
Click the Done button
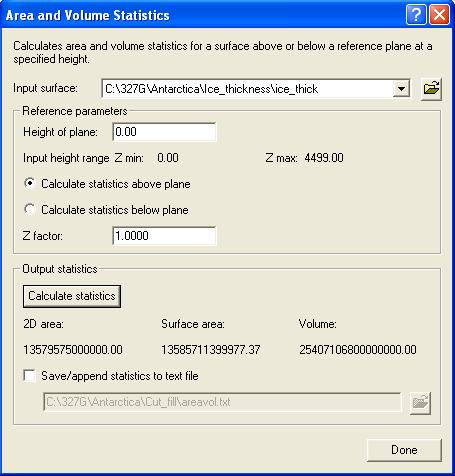coord(404,450)
